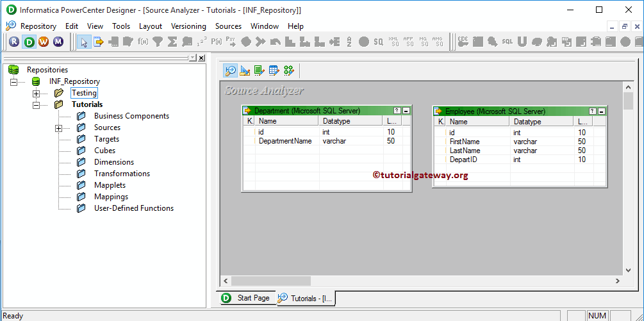Open the Mapplet Designer tool

click(x=274, y=70)
